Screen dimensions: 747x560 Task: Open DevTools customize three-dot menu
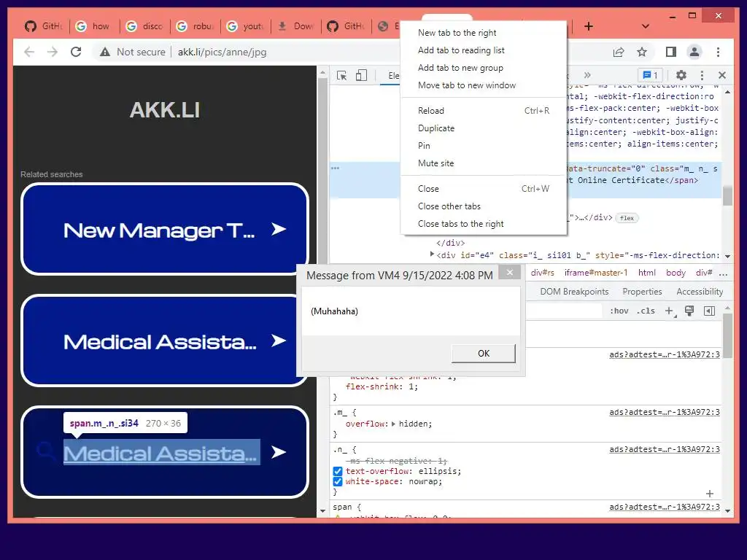pos(702,75)
